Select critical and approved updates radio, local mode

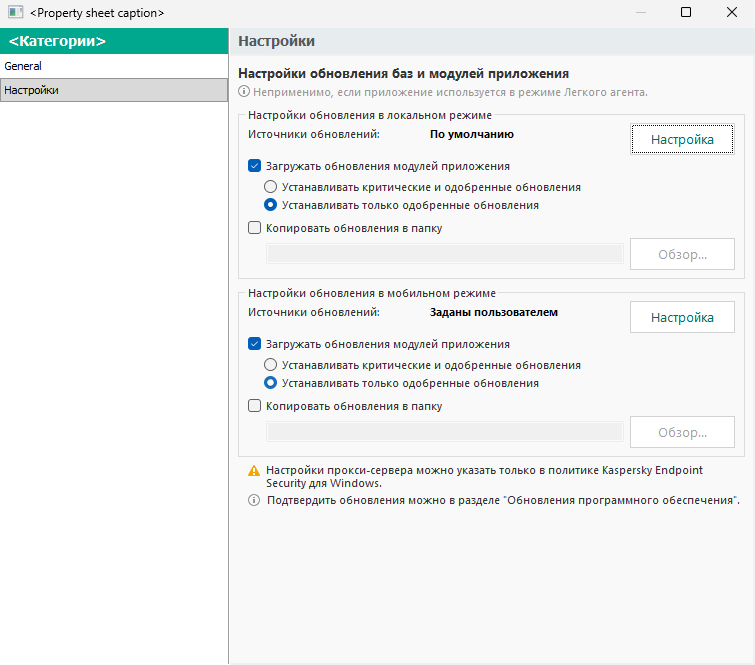coord(271,187)
